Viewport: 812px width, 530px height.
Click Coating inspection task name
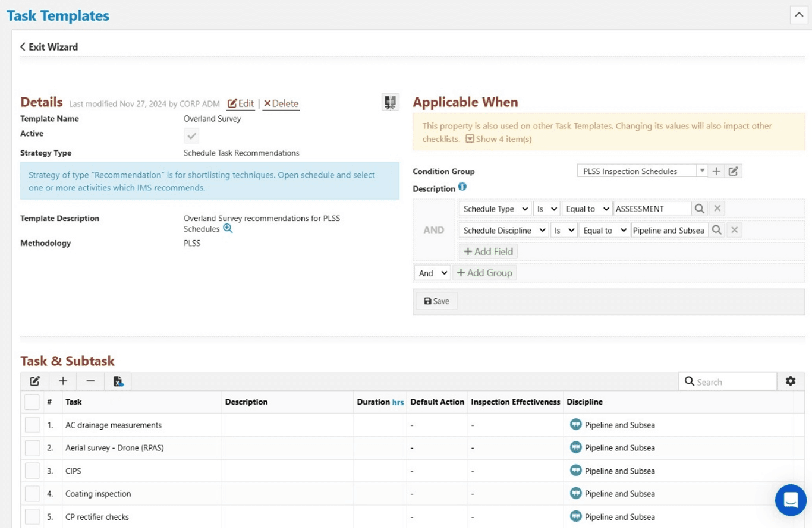98,494
